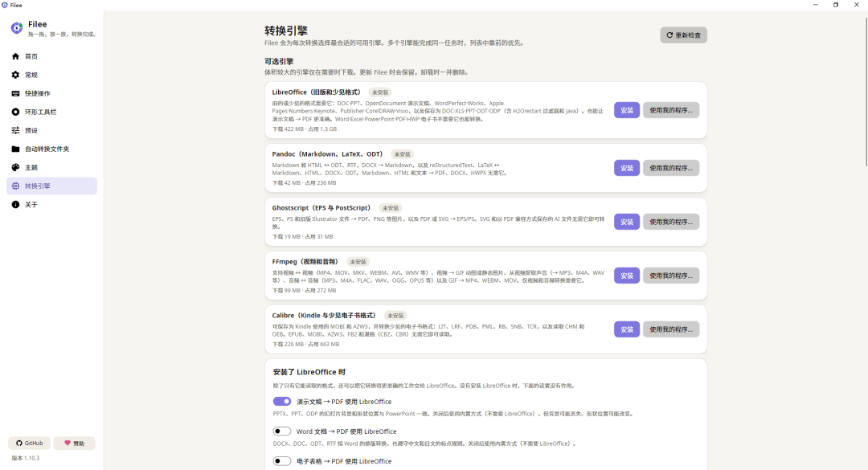The width and height of the screenshot is (868, 470).
Task: Click the 未安装 badge next to Ghostscript
Action: click(391, 208)
